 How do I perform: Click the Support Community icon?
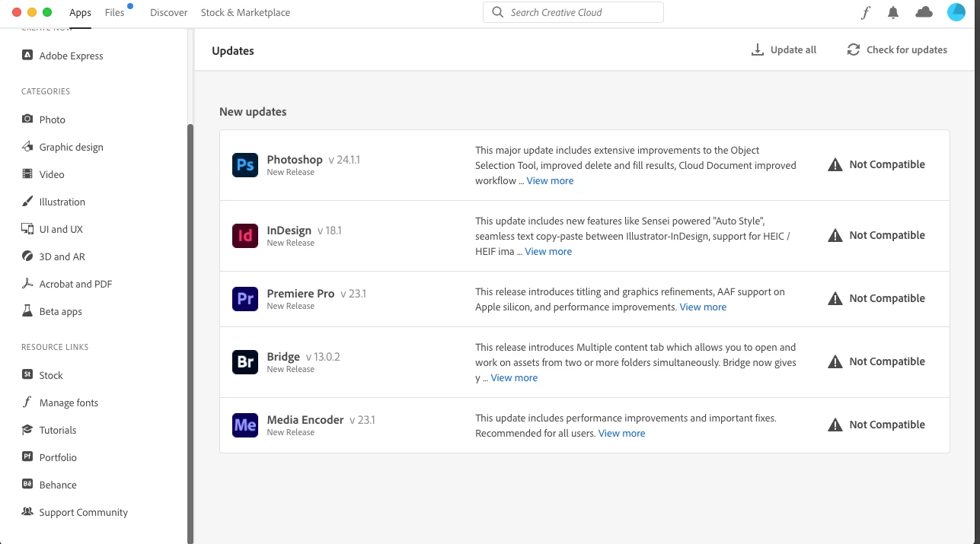(27, 512)
